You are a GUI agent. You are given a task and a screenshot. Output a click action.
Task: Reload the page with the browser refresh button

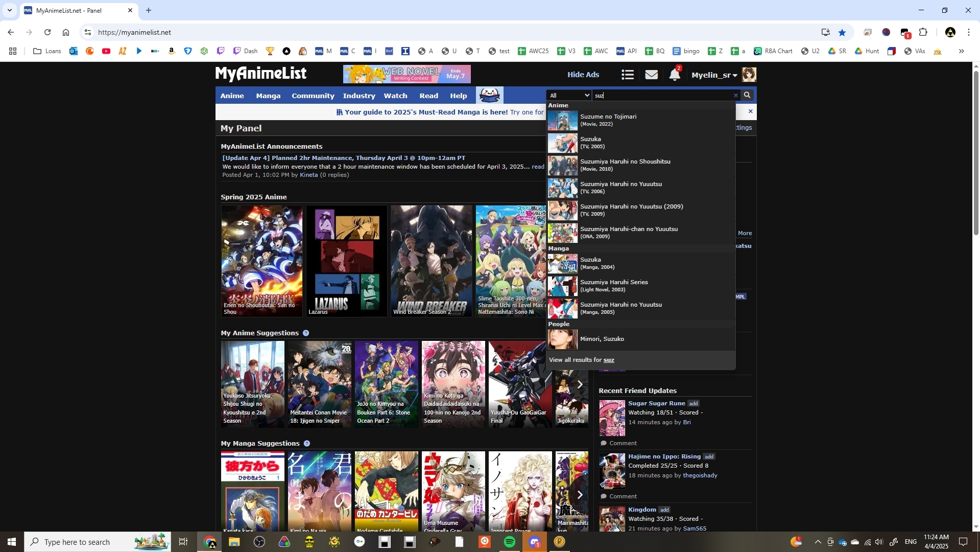pyautogui.click(x=47, y=32)
